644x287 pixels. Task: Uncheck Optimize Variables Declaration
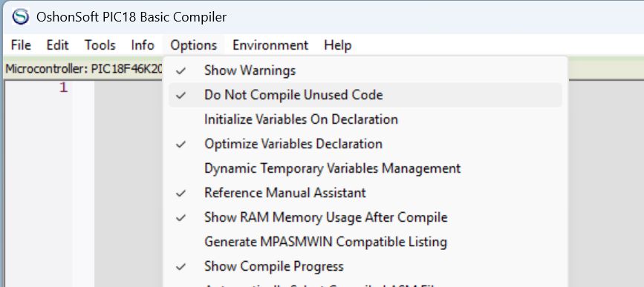click(x=365, y=144)
